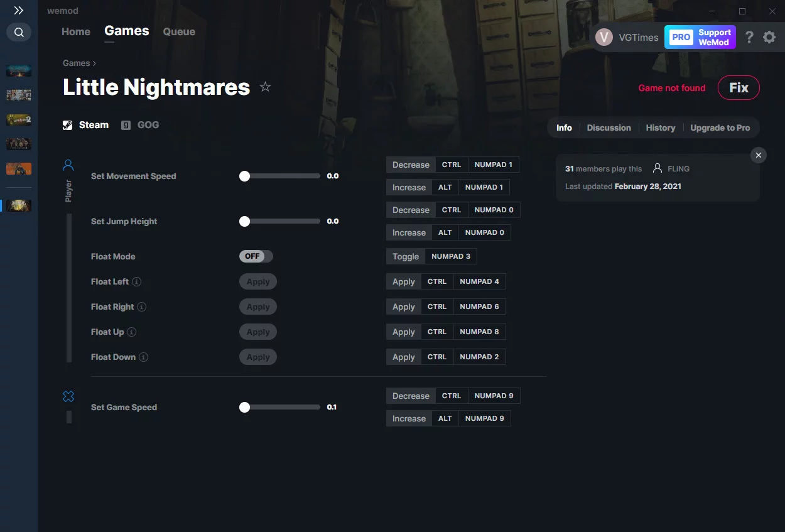The width and height of the screenshot is (785, 532).
Task: Click the Player category icon
Action: (68, 165)
